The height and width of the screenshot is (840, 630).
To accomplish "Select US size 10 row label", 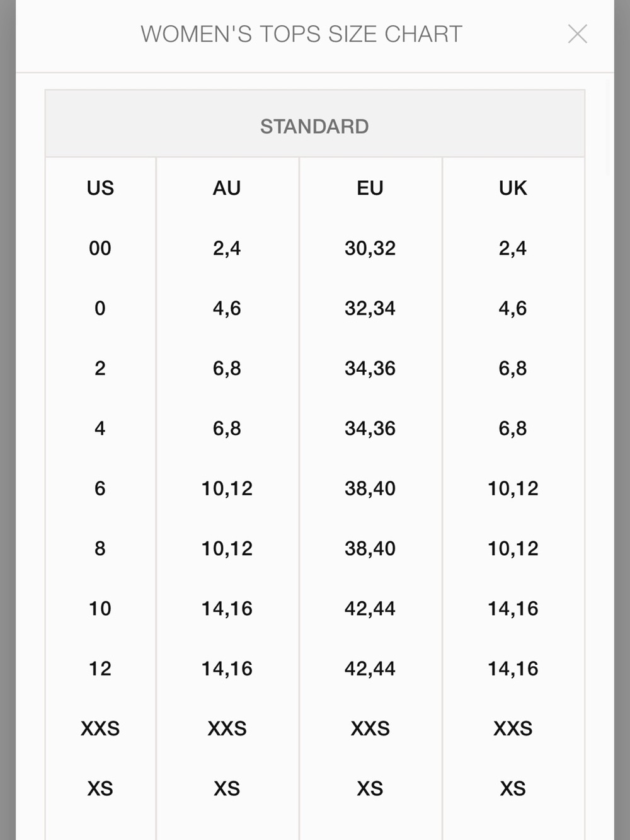I will tap(100, 608).
